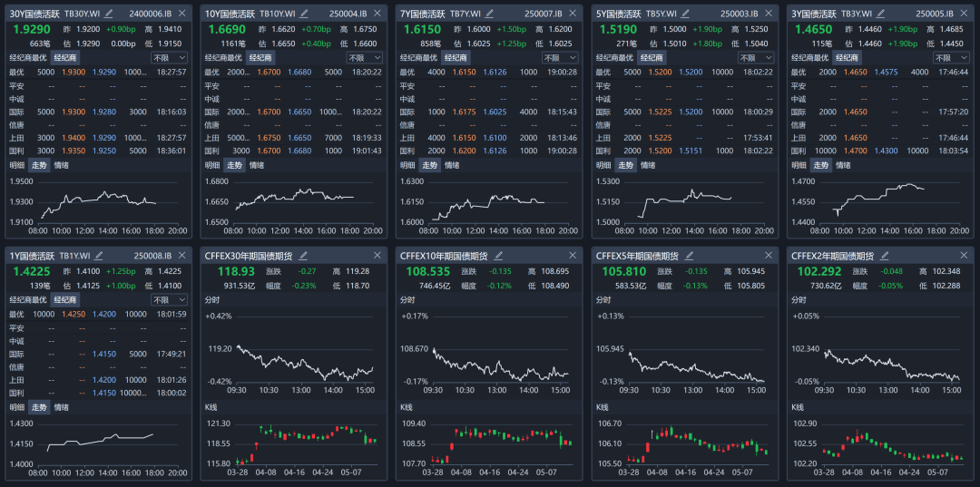
Task: Switch 30Y panel to 经纪商最优 tab
Action: pyautogui.click(x=28, y=57)
